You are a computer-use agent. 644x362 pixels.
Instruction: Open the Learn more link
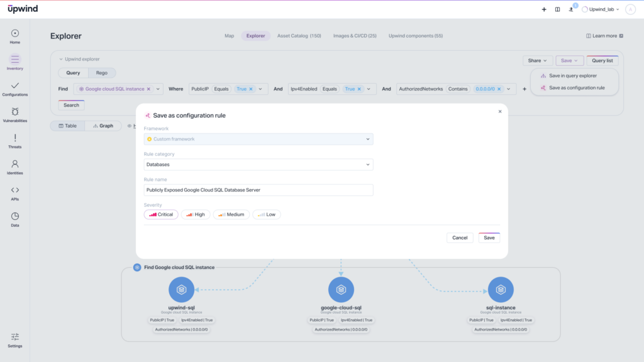click(604, 36)
